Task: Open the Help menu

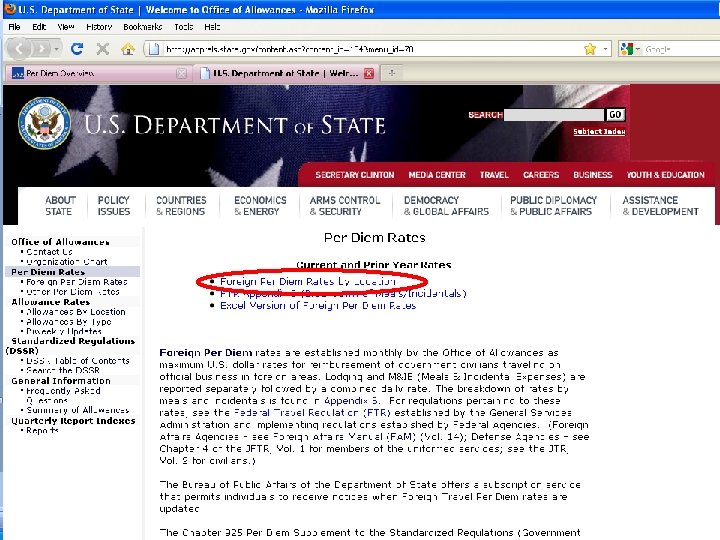Action: click(212, 27)
